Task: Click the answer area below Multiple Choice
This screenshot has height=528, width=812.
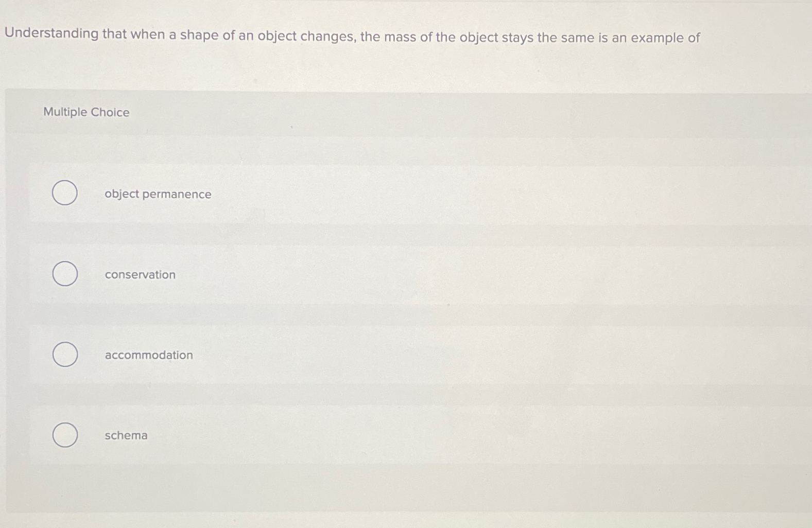Action: pos(360,309)
